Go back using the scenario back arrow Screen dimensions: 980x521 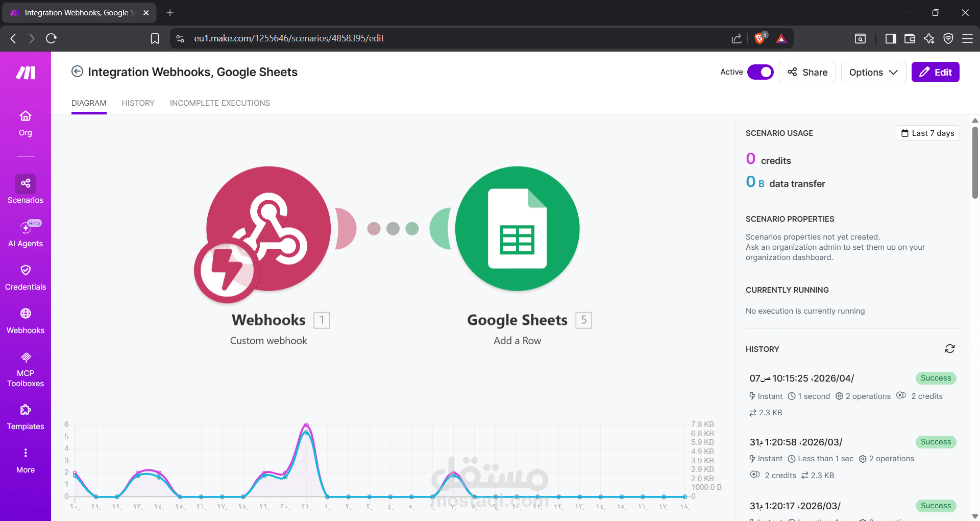point(77,72)
